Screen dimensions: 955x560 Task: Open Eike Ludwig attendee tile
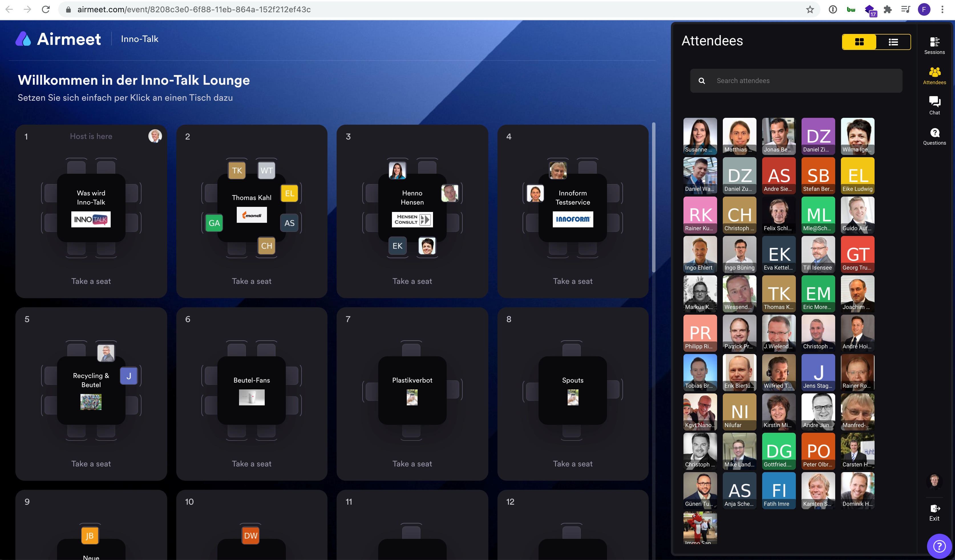tap(857, 175)
